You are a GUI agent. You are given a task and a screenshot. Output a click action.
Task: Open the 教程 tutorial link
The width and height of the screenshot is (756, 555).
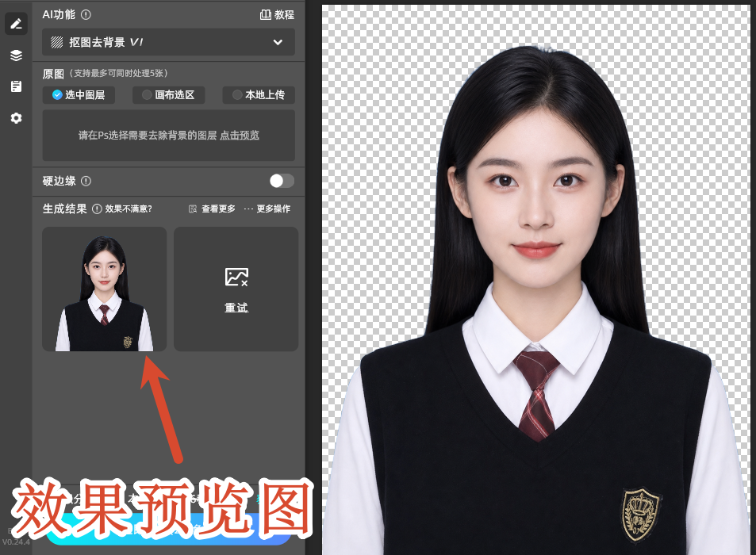click(284, 15)
